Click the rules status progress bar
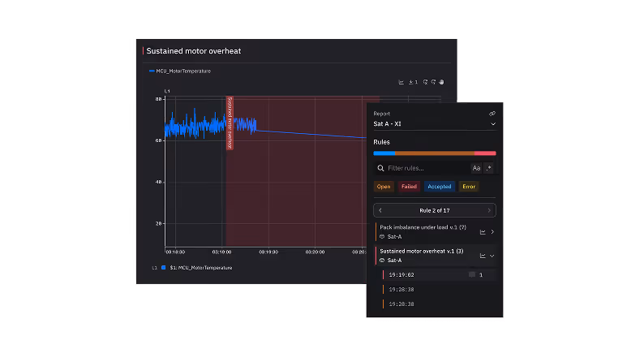The width and height of the screenshot is (644, 362). 435,153
